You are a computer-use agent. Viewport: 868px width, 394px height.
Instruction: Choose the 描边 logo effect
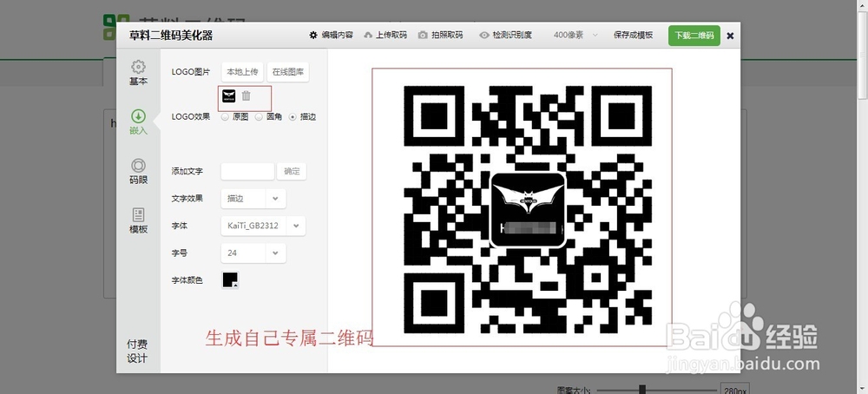pyautogui.click(x=293, y=117)
